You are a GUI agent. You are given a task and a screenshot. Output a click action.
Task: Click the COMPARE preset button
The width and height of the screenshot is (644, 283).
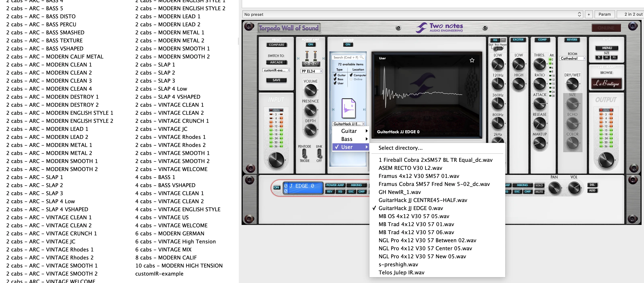pos(276,45)
